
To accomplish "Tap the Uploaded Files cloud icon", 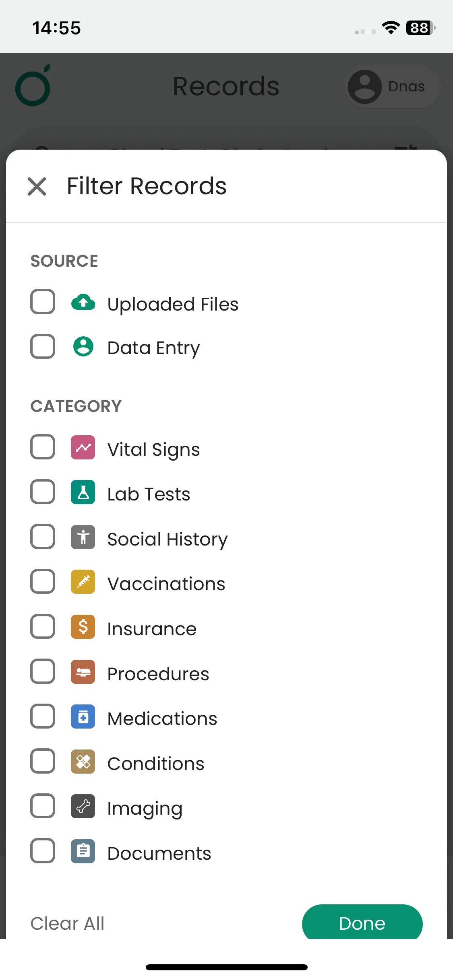I will click(x=83, y=302).
